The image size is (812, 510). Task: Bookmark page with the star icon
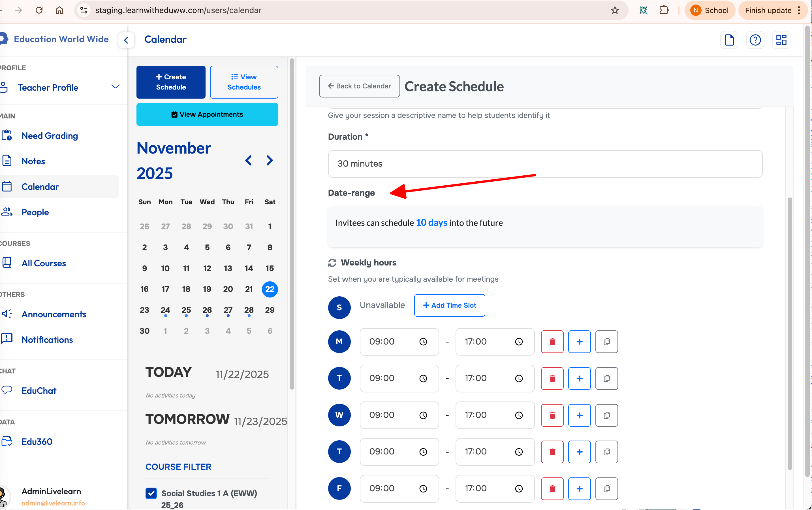pyautogui.click(x=614, y=10)
